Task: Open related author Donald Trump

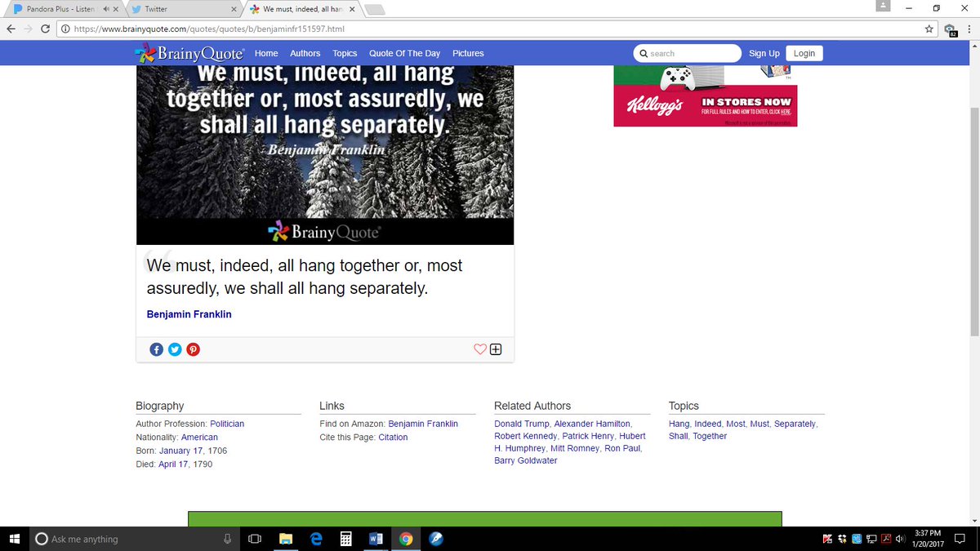Action: [521, 424]
